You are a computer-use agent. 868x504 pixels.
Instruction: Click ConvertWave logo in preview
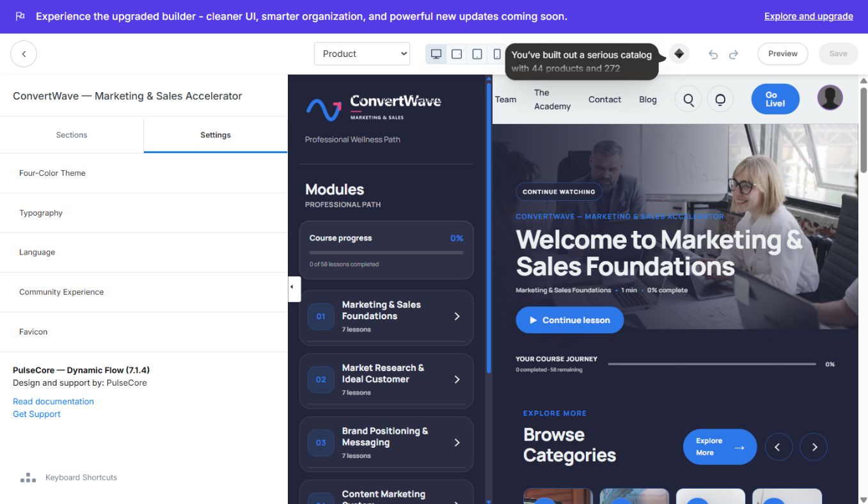[x=374, y=107]
